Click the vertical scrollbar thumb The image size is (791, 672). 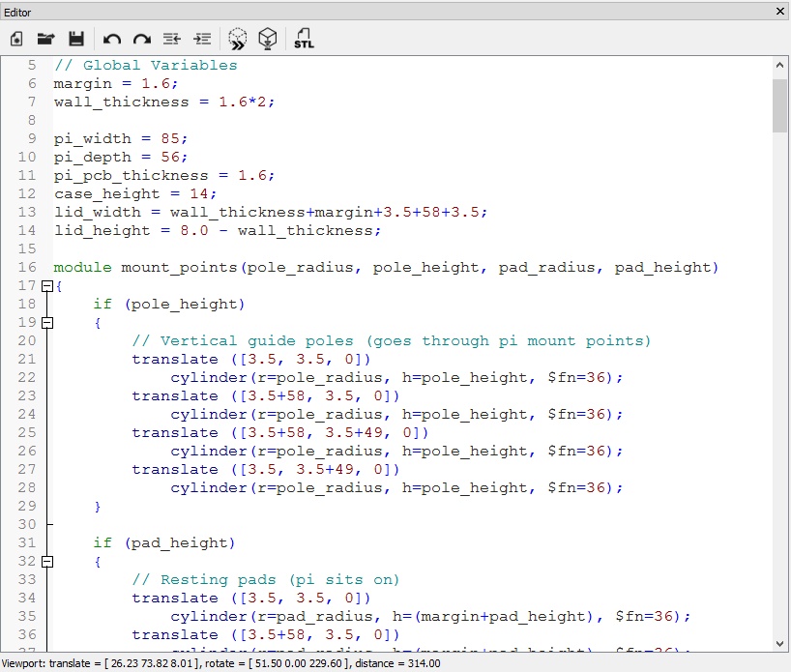[x=779, y=104]
